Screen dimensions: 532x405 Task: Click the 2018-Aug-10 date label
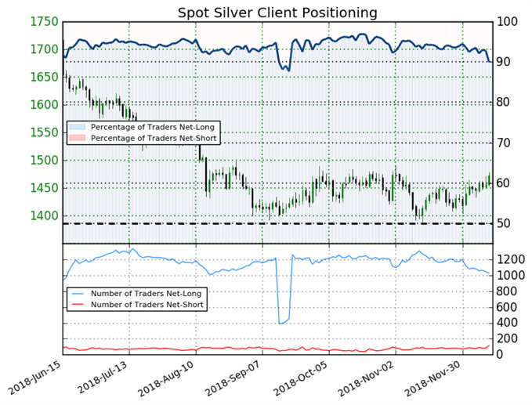tap(166, 378)
